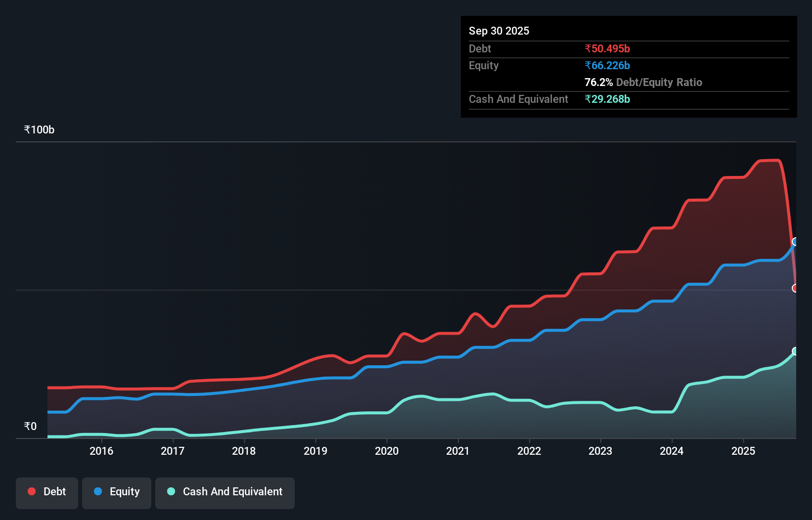Click the ₹100b y-axis label
This screenshot has height=520, width=812.
click(39, 130)
